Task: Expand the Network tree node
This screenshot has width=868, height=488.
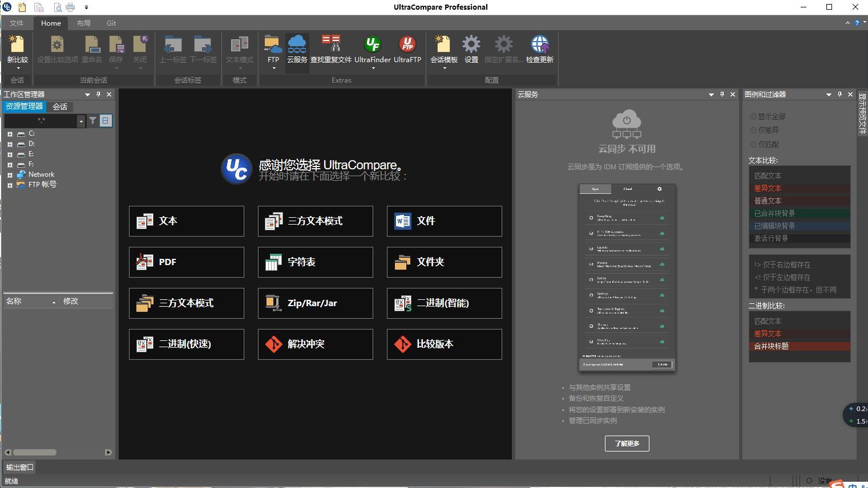Action: (10, 175)
